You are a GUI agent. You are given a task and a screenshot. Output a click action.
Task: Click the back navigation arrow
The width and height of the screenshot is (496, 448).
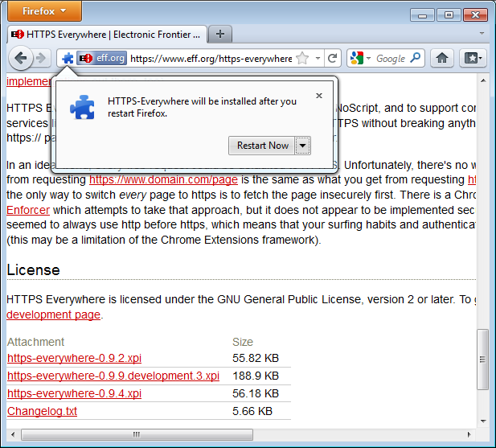coord(22,58)
